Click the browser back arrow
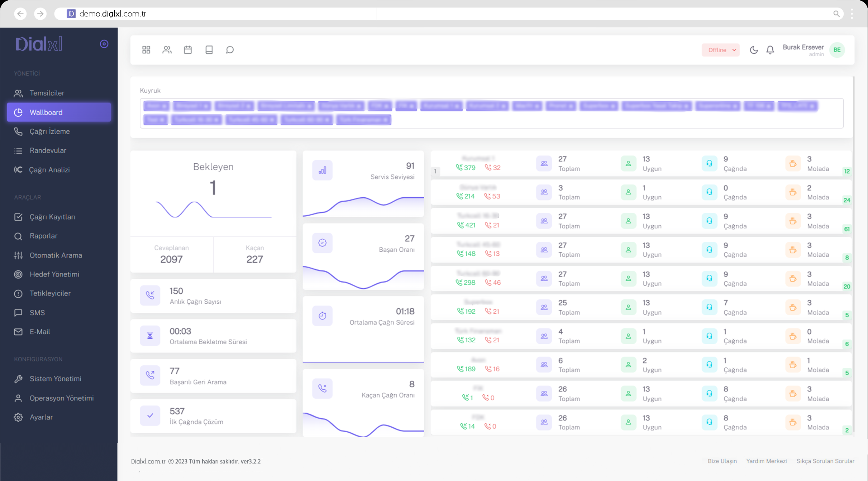Viewport: 868px width, 481px height. 20,14
